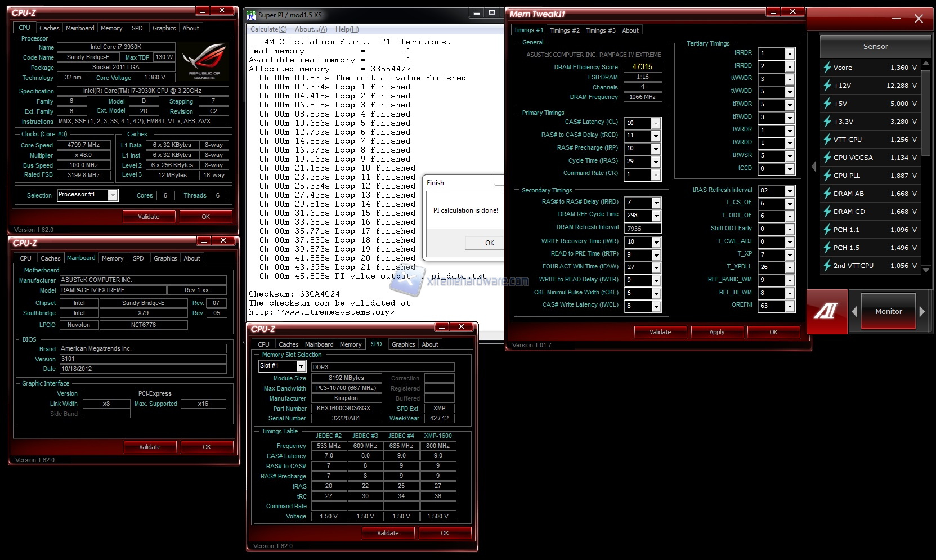Image resolution: width=936 pixels, height=560 pixels.
Task: Click the lightning icon beside CPU PLL
Action: coord(827,176)
